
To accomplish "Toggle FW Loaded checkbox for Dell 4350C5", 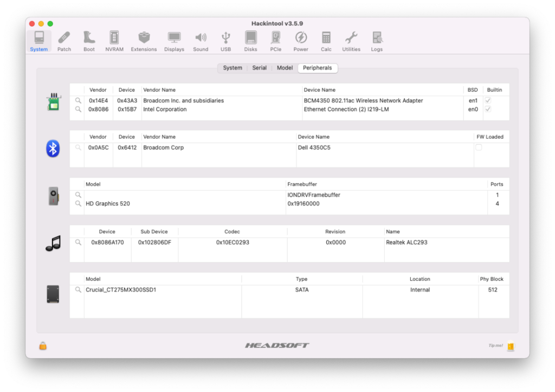I will click(479, 148).
